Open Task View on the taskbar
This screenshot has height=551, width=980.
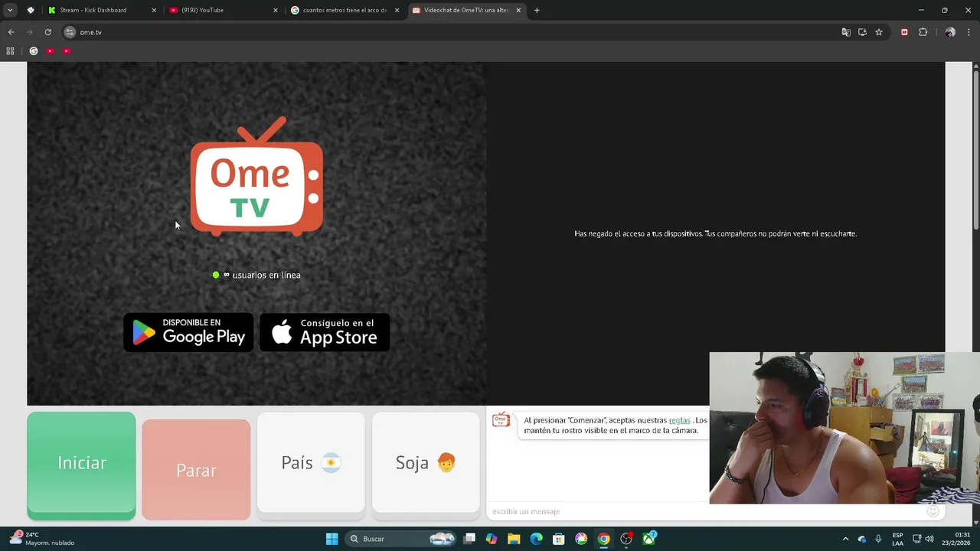pos(469,539)
